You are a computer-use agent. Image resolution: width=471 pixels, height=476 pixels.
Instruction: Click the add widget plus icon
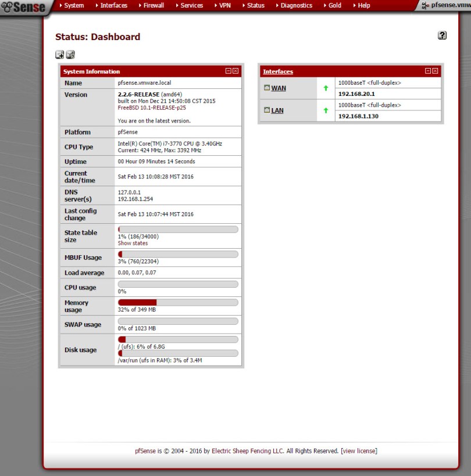[x=59, y=55]
